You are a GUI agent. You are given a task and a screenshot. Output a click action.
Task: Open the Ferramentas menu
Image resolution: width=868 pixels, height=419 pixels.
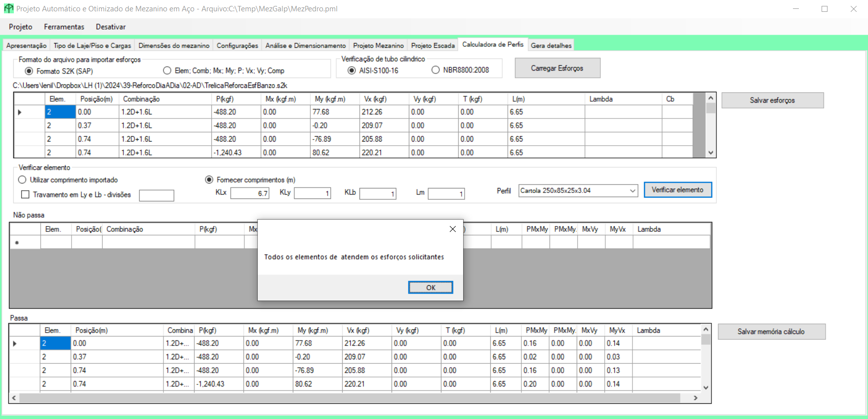64,27
